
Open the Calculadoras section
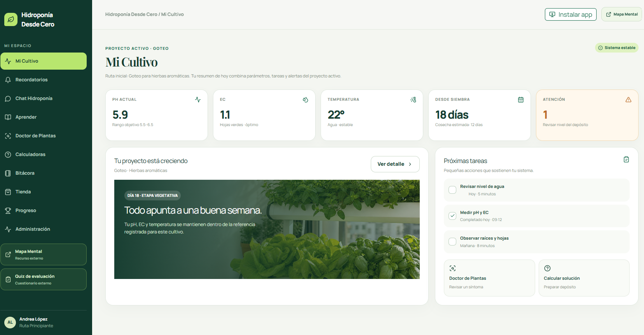[44, 154]
